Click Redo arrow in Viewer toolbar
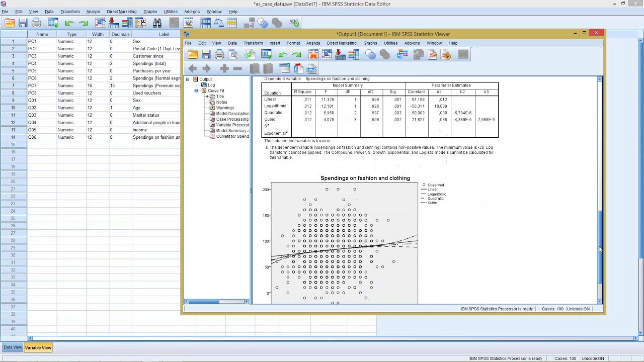Viewport: 644px width, 362px height. (296, 54)
